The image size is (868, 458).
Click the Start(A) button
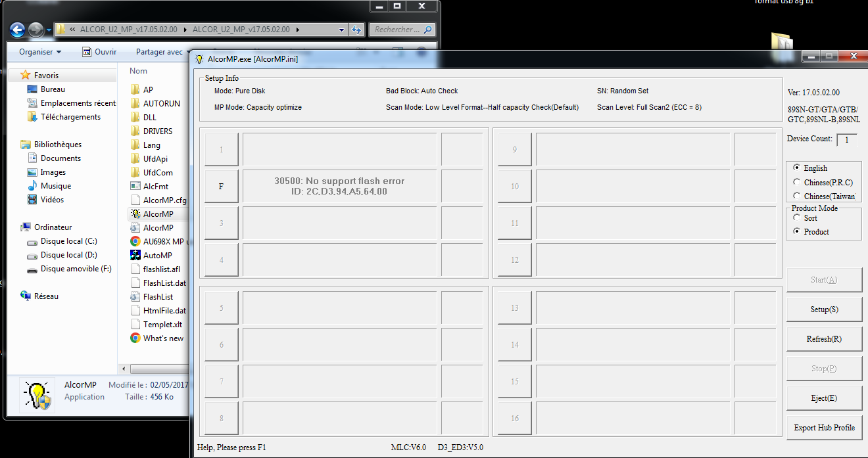(x=824, y=280)
